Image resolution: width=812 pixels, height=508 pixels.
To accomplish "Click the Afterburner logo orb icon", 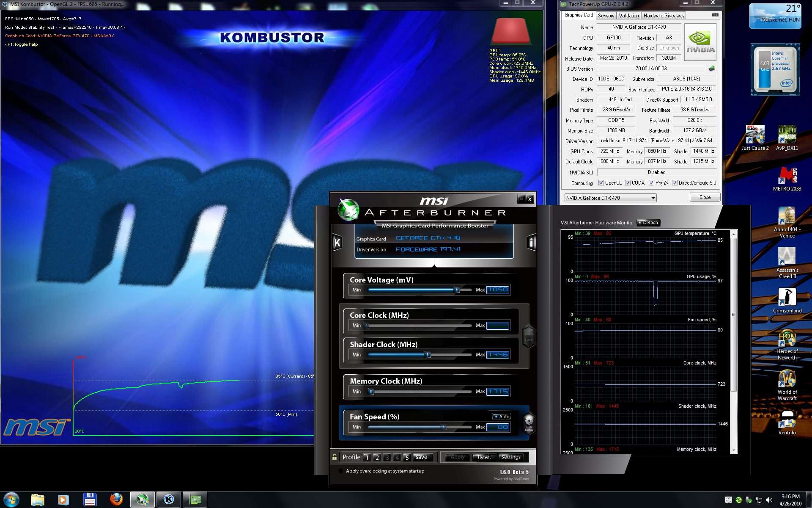I will 348,210.
